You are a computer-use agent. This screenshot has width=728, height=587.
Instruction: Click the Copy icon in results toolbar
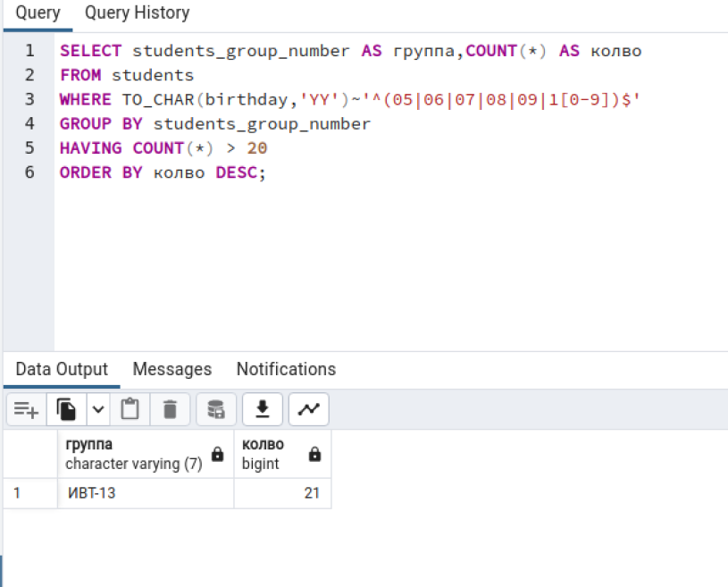66,409
